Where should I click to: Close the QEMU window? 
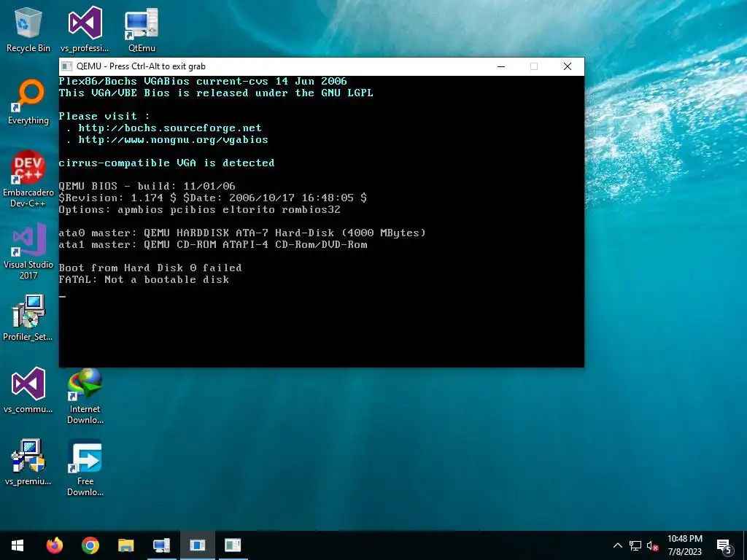pos(568,66)
